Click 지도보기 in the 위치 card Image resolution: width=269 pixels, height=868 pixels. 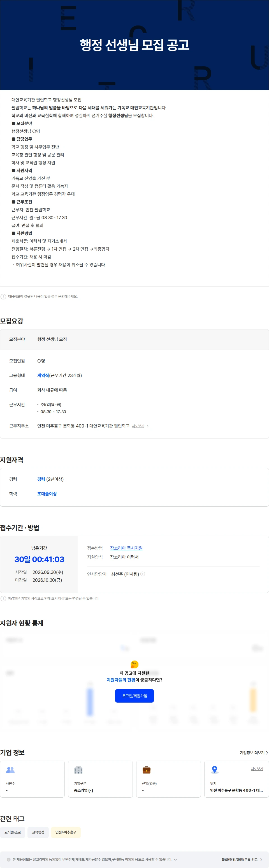pyautogui.click(x=257, y=769)
